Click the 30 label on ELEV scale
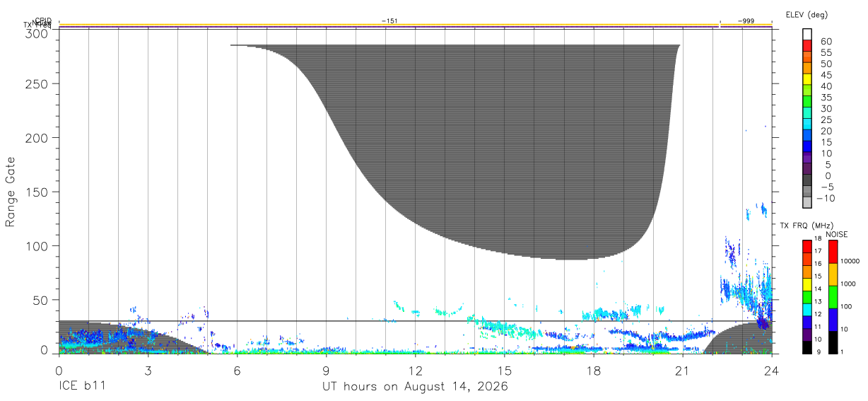Image resolution: width=868 pixels, height=401 pixels. (826, 109)
